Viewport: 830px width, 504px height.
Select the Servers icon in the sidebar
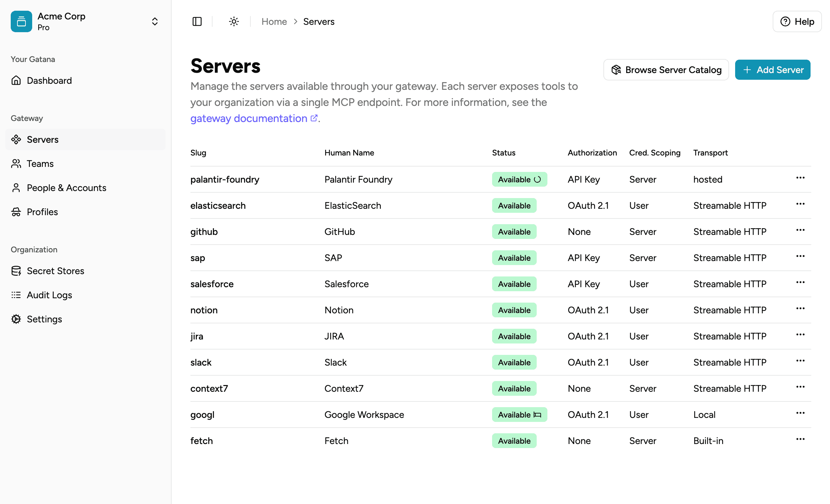[16, 139]
